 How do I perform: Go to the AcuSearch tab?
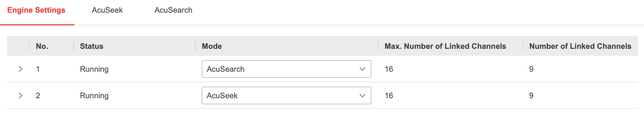pyautogui.click(x=173, y=10)
